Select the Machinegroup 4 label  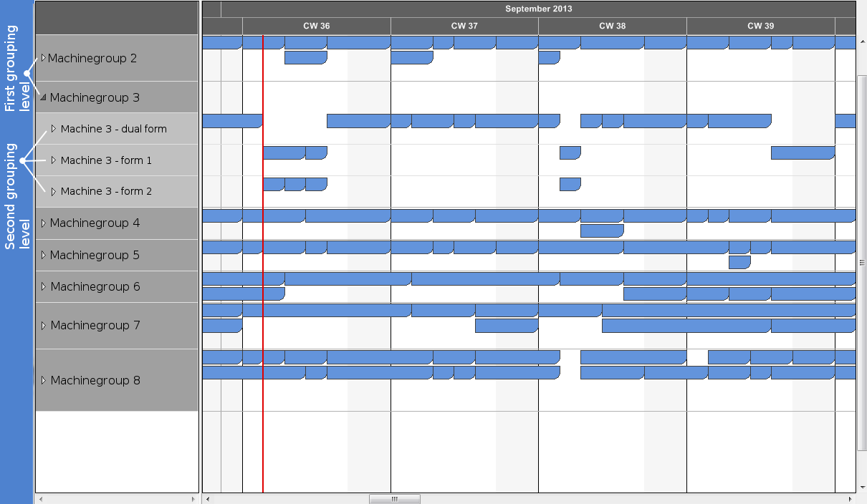95,223
